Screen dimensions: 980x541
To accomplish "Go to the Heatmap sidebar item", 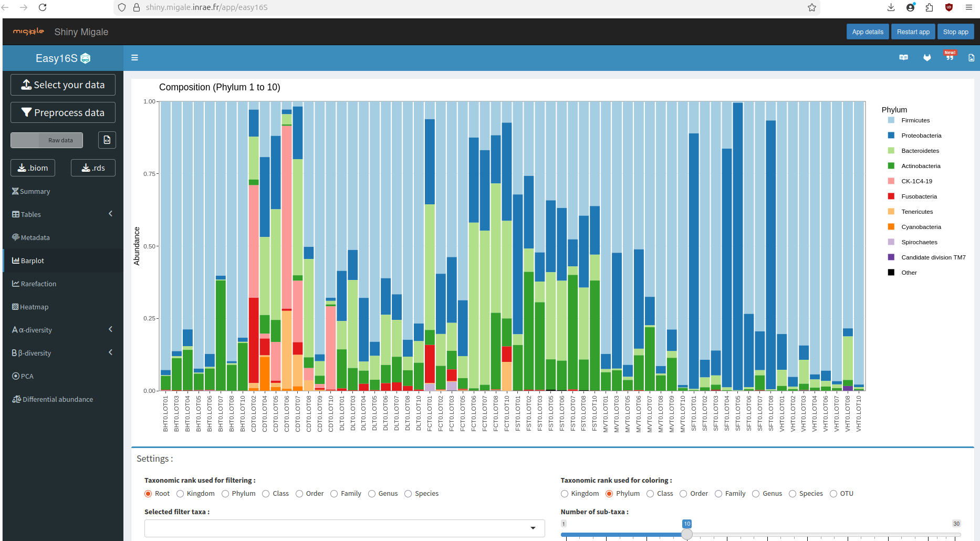I will coord(34,307).
